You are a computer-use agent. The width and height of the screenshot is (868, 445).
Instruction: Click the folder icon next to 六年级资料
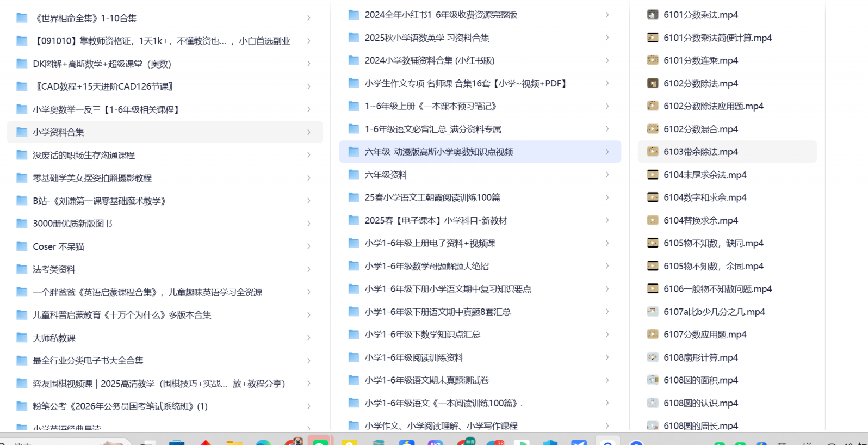(x=354, y=175)
